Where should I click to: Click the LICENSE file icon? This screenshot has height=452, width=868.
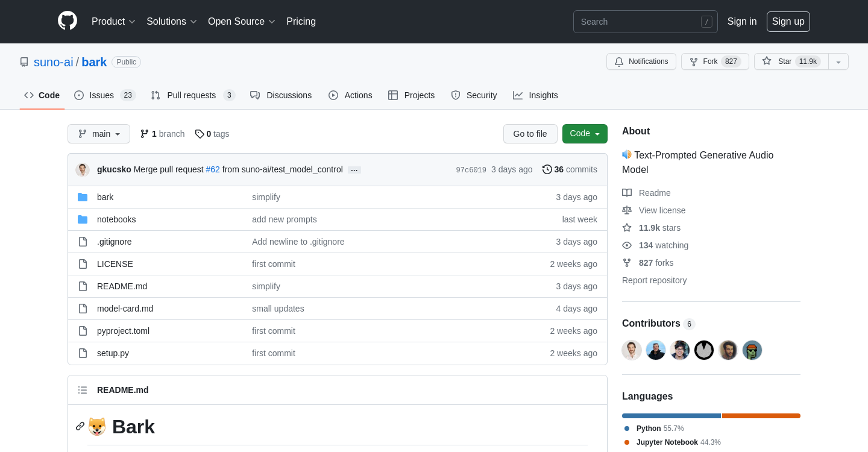(83, 264)
